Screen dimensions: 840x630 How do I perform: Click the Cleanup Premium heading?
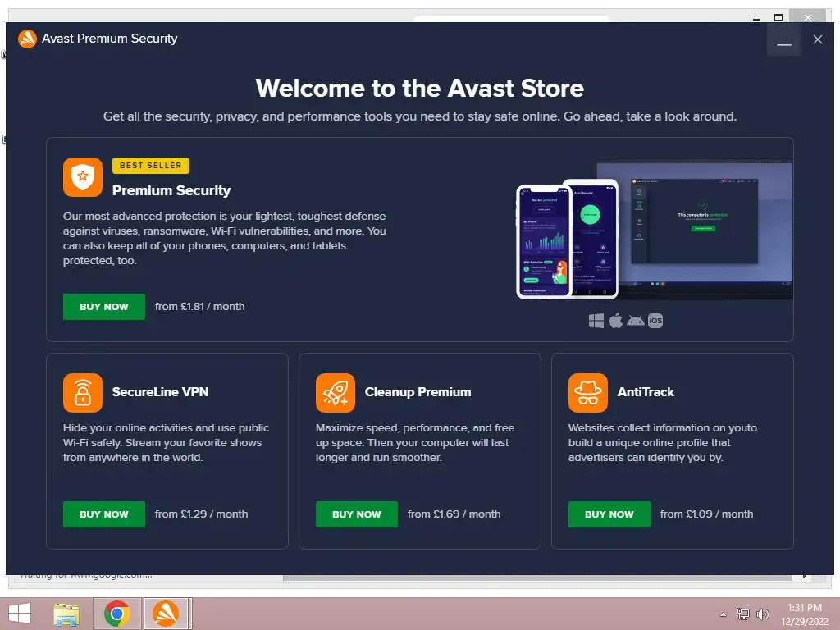tap(418, 392)
